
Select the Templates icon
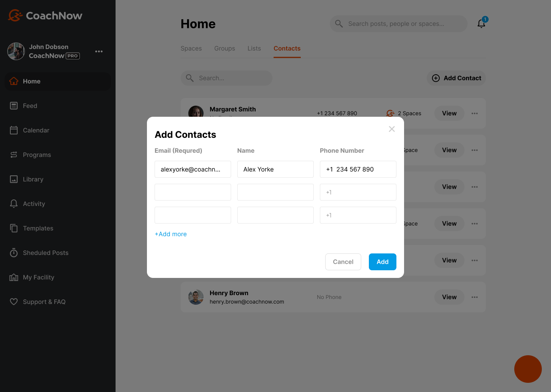[x=14, y=228]
